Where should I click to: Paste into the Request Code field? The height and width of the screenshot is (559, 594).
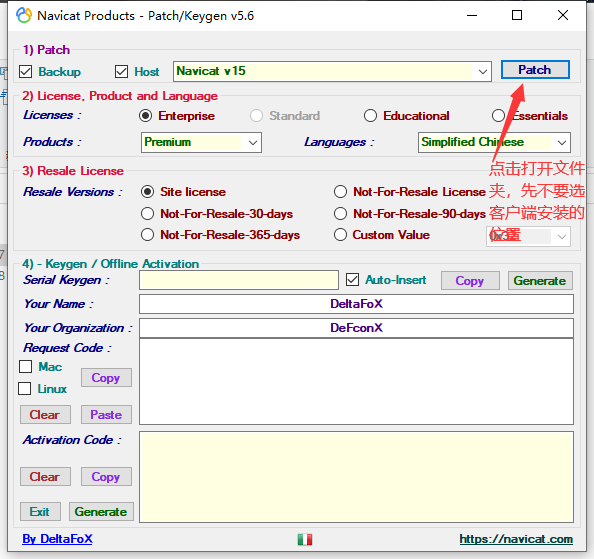(106, 414)
